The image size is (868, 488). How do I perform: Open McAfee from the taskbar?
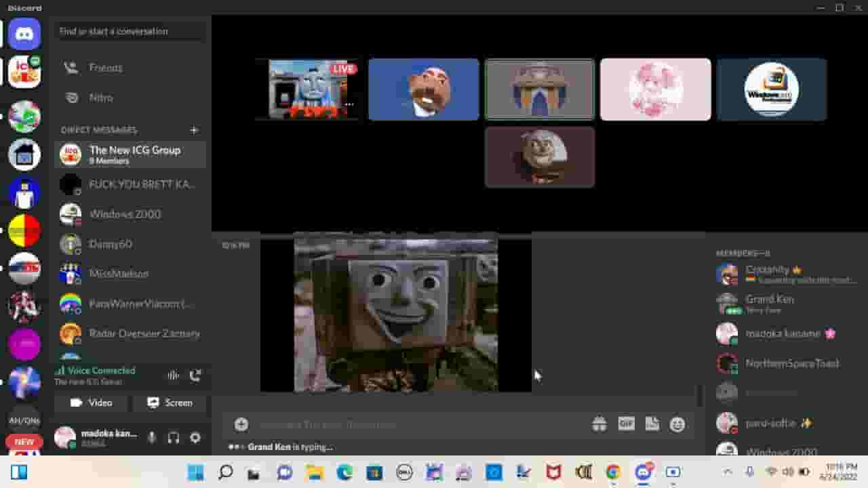click(553, 472)
